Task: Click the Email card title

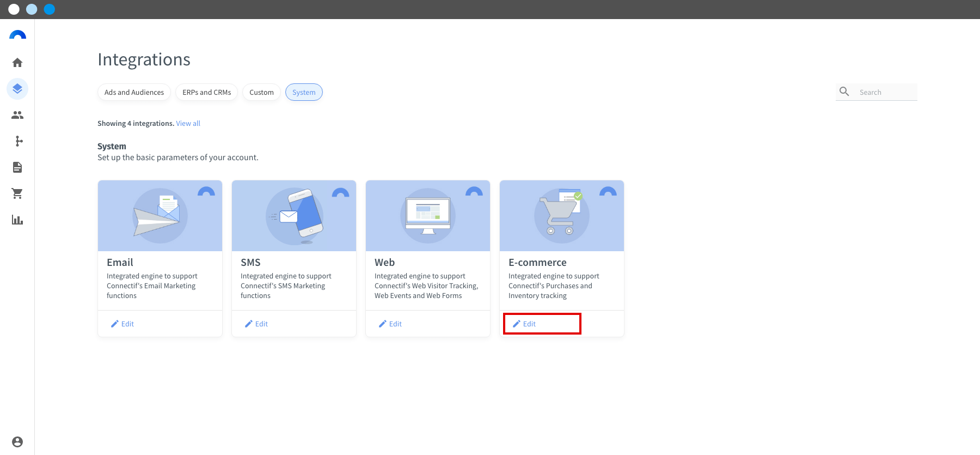Action: click(x=120, y=263)
